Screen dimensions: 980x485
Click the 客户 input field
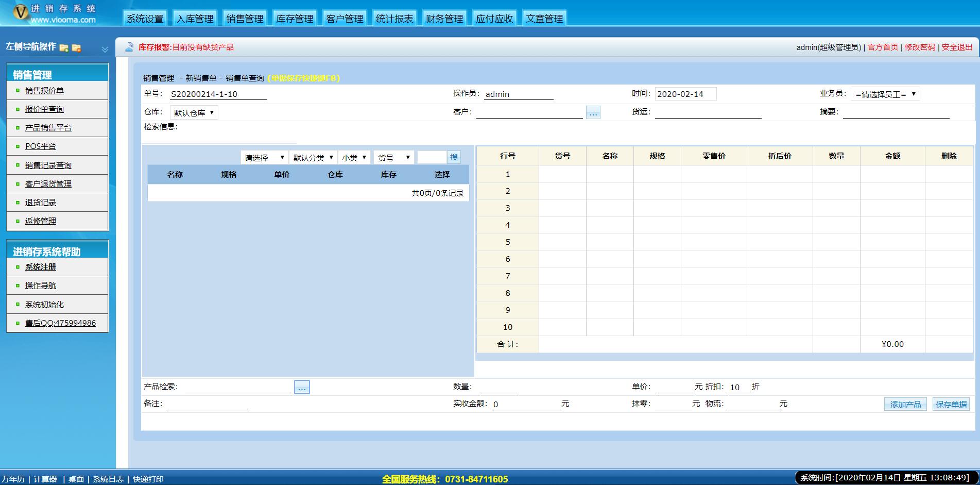point(529,112)
